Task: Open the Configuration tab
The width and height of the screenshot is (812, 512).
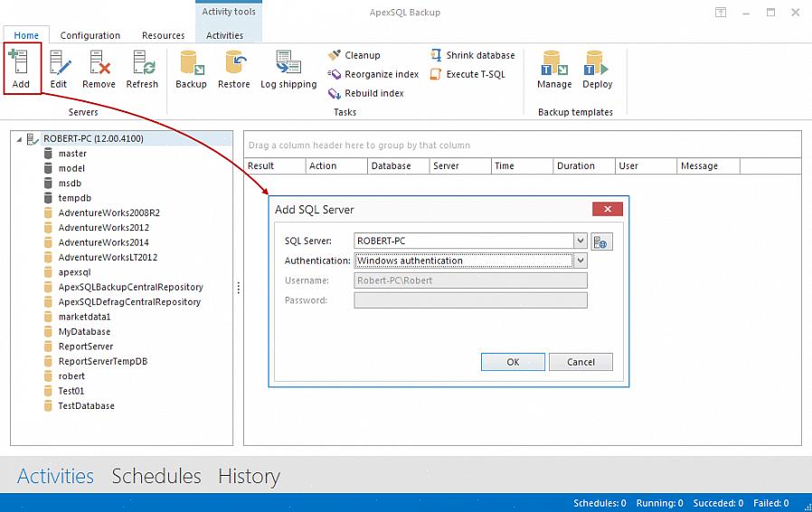Action: [x=90, y=35]
